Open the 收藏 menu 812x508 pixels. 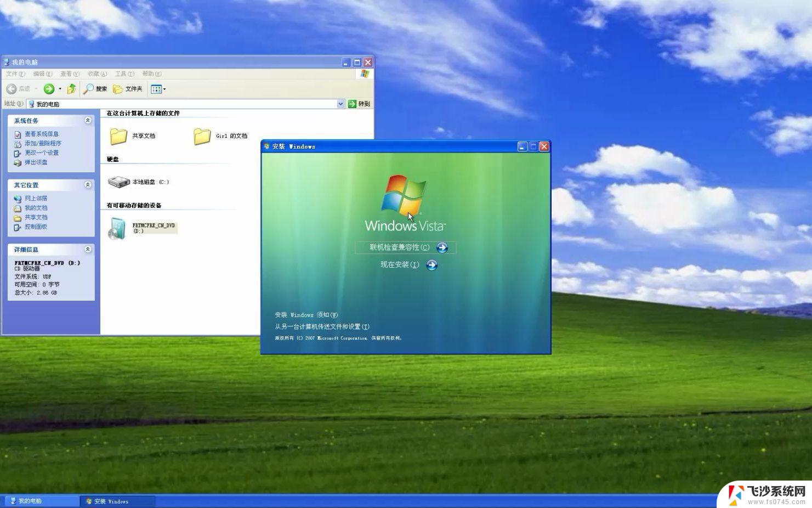pyautogui.click(x=97, y=74)
